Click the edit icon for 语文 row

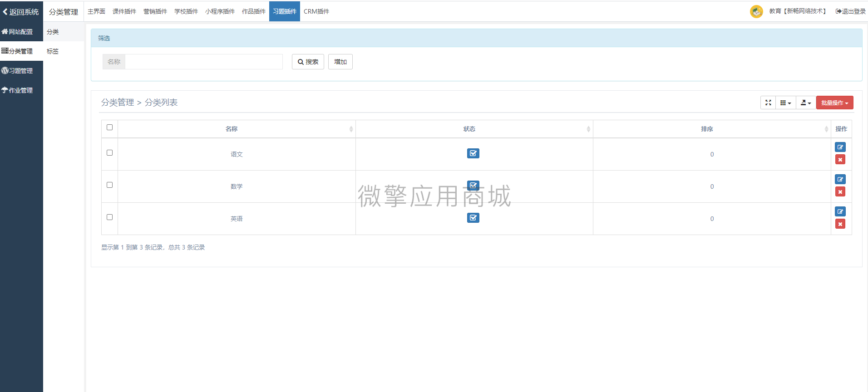pyautogui.click(x=840, y=147)
